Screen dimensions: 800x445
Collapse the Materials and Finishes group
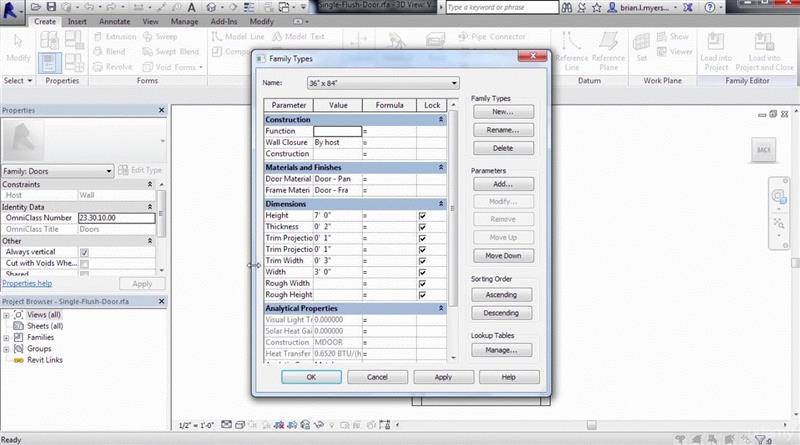441,167
